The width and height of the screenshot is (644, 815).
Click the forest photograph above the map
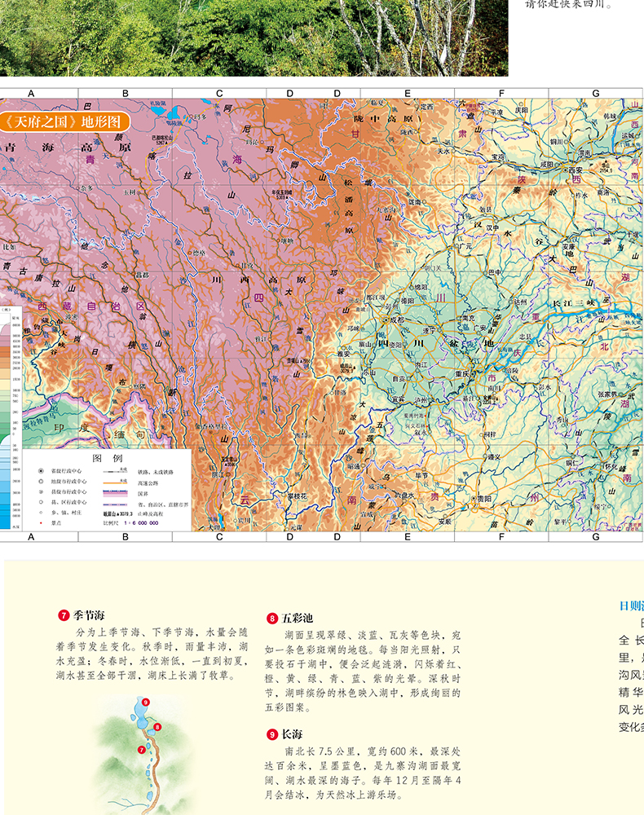(x=254, y=38)
